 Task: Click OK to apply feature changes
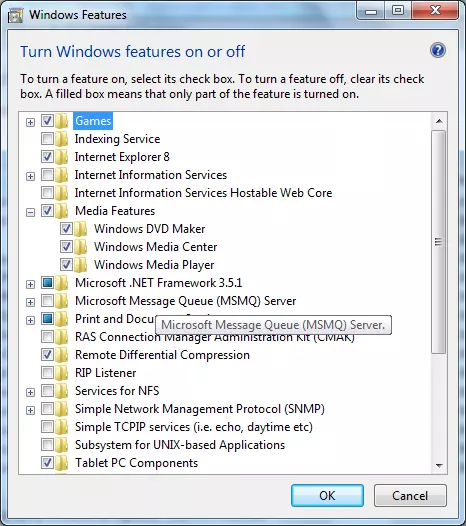327,495
